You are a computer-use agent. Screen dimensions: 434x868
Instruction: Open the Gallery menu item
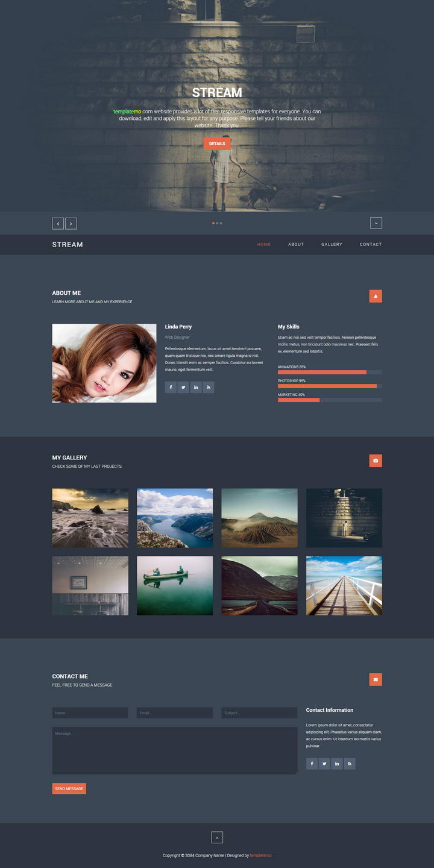[332, 245]
